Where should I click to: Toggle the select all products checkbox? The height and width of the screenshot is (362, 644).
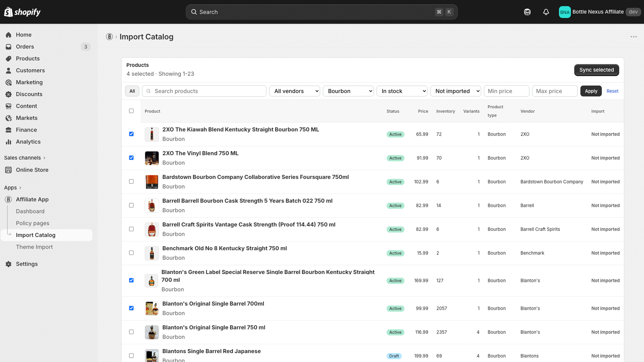tap(131, 111)
